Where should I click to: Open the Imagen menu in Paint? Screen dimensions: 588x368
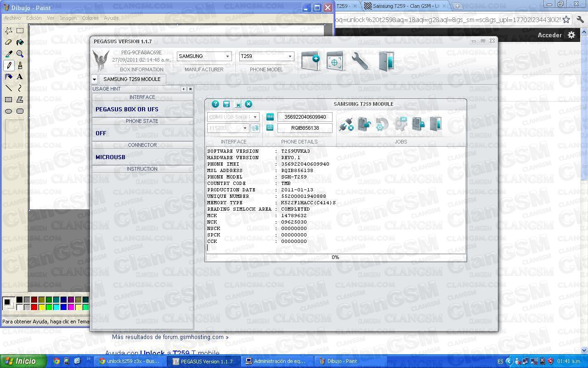[x=68, y=18]
